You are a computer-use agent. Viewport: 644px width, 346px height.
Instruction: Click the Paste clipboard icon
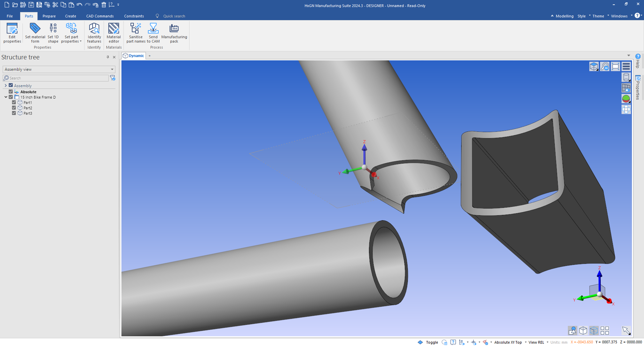click(x=71, y=5)
